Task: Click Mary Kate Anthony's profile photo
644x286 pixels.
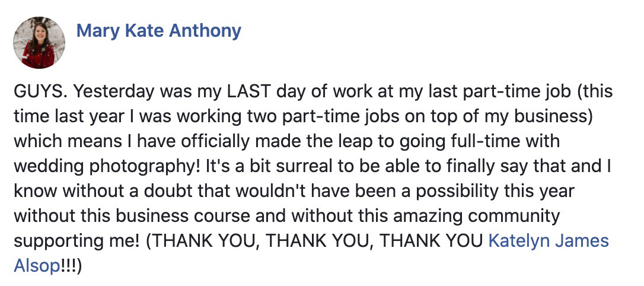Action: (x=39, y=43)
